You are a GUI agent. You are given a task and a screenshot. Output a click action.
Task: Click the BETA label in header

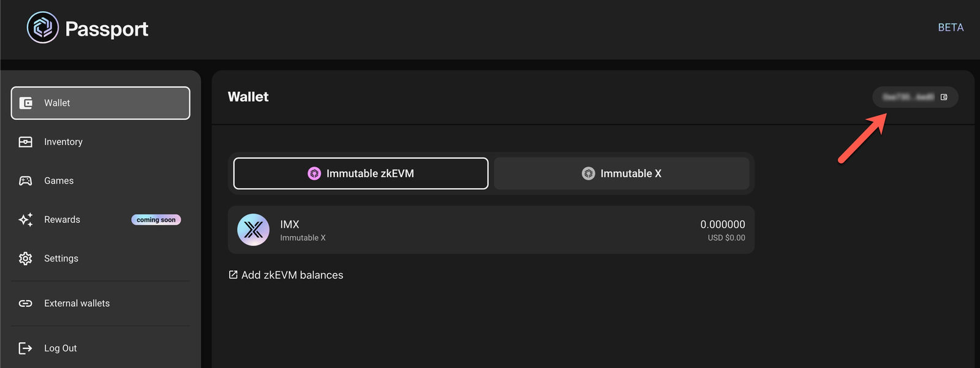(x=951, y=28)
